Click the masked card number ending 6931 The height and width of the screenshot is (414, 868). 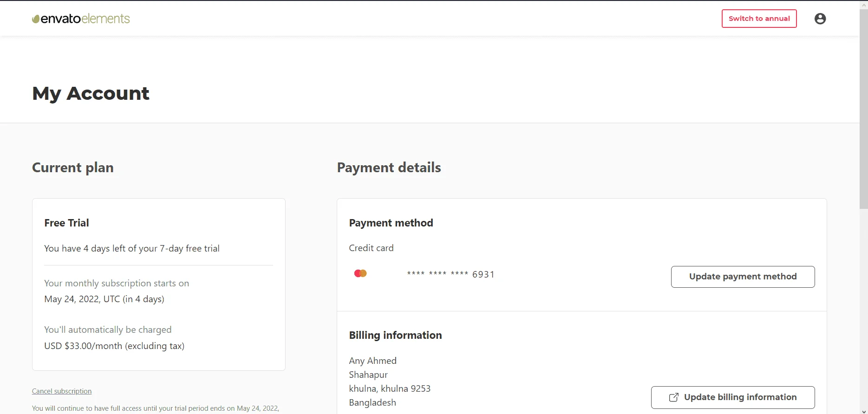[450, 274]
